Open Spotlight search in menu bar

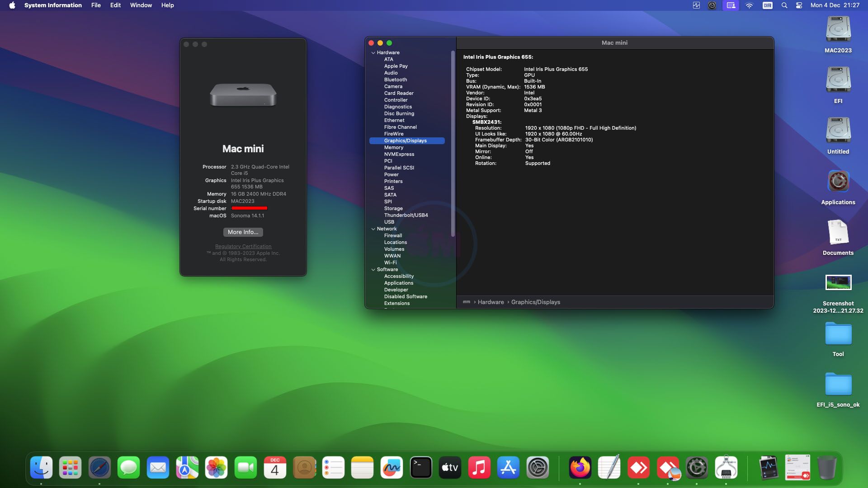(x=784, y=5)
